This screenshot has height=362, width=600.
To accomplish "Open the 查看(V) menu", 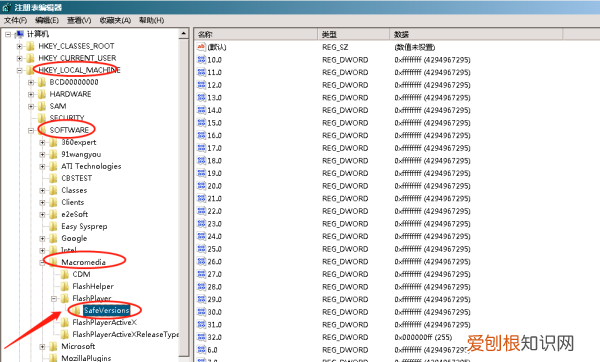I will (79, 20).
